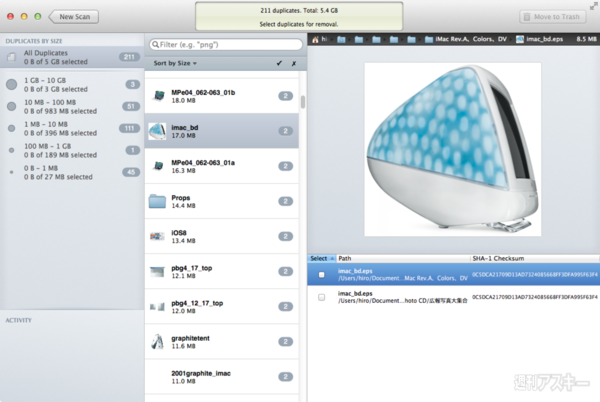Click imac_bd.eps file in the path bar

[x=540, y=39]
